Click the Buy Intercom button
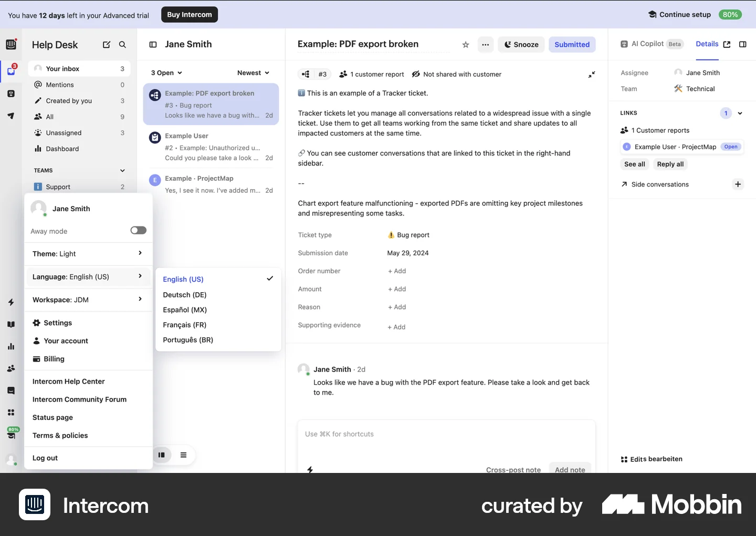Viewport: 756px width, 536px height. [x=190, y=15]
